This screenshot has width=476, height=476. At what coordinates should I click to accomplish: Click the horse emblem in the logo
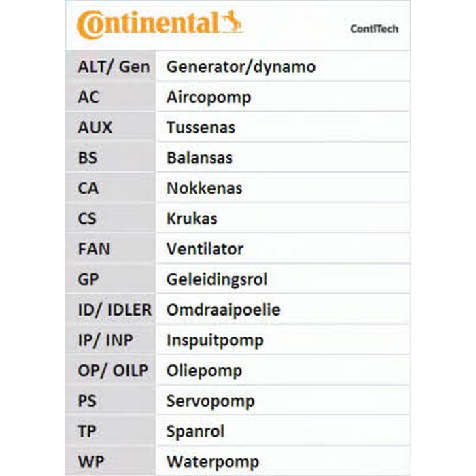coord(233,23)
